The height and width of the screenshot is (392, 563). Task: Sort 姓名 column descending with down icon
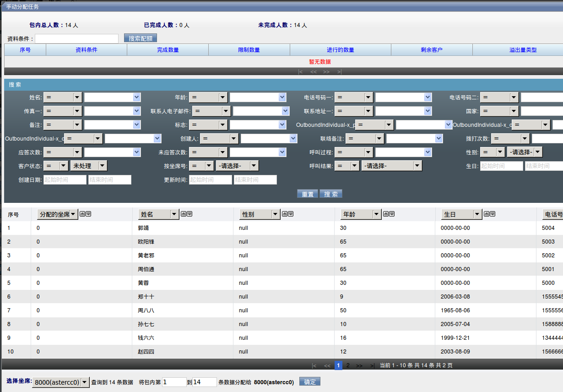189,214
